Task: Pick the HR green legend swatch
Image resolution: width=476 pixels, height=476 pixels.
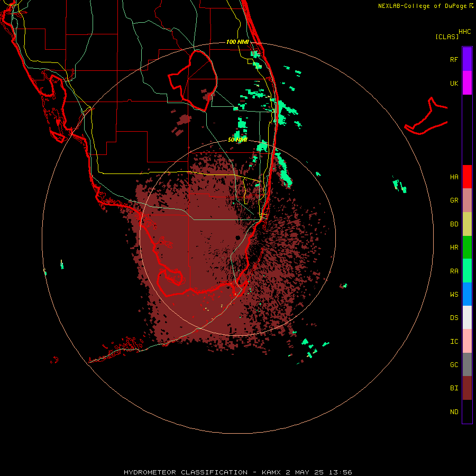Action: tap(467, 248)
